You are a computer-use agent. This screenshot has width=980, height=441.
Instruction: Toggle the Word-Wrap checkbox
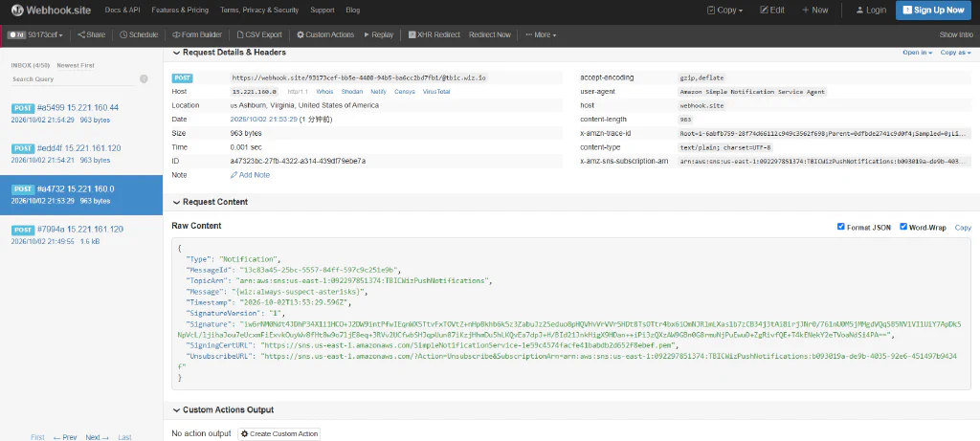[903, 227]
